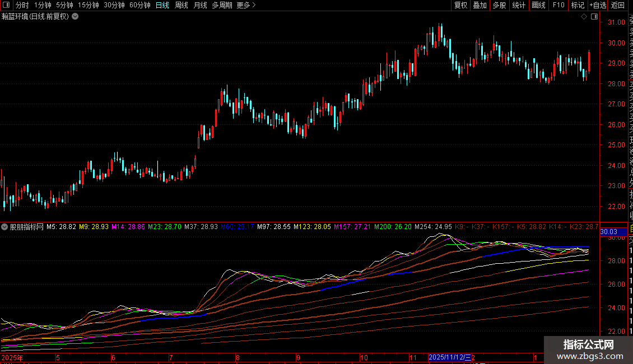
Task: Switch to 分时 intraday view
Action: [x=22, y=5]
